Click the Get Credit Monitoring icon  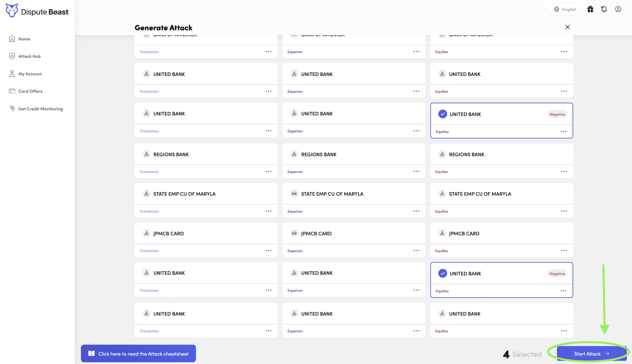pyautogui.click(x=12, y=108)
